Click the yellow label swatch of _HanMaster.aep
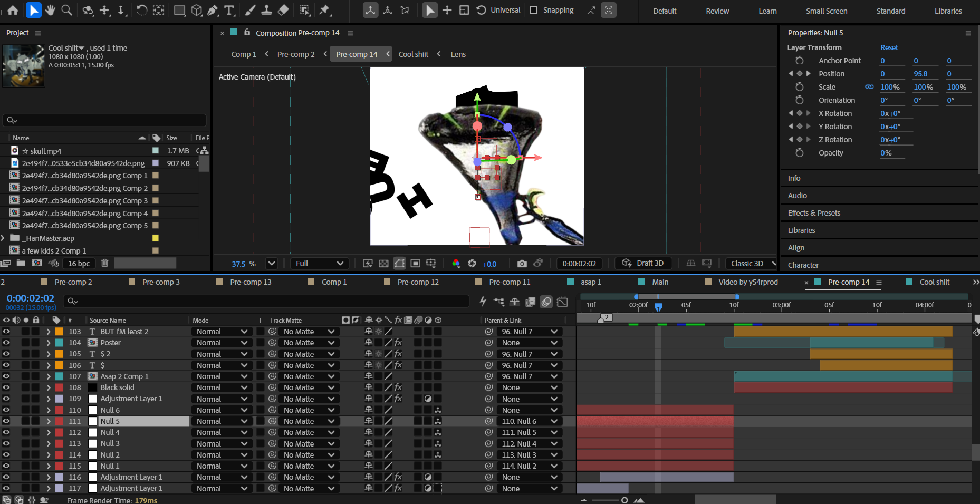The width and height of the screenshot is (980, 504). tap(156, 238)
